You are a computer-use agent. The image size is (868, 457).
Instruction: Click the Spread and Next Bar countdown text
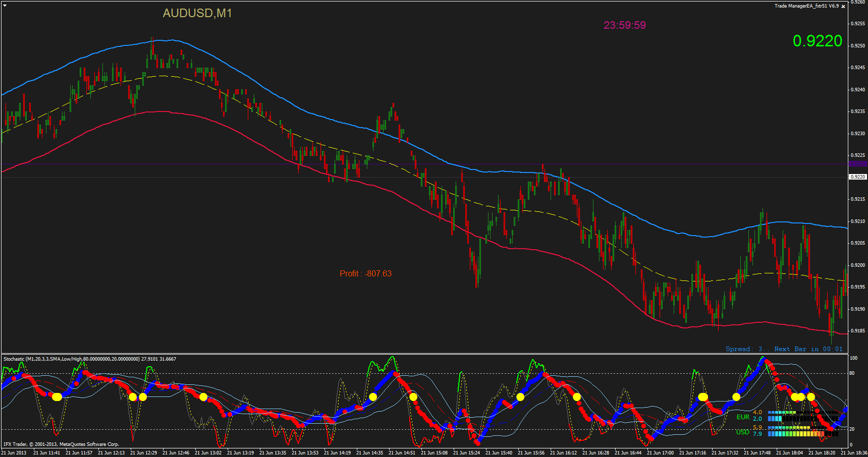(x=784, y=349)
